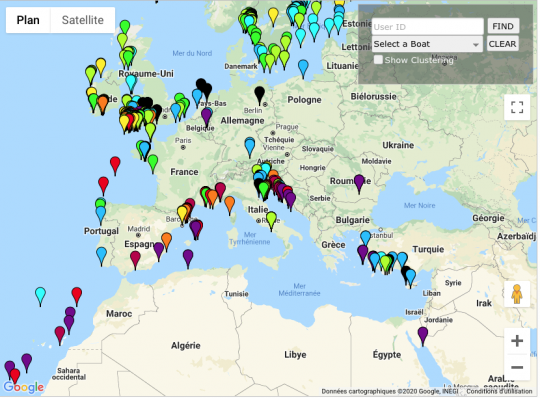Click the User ID input field

pos(427,27)
